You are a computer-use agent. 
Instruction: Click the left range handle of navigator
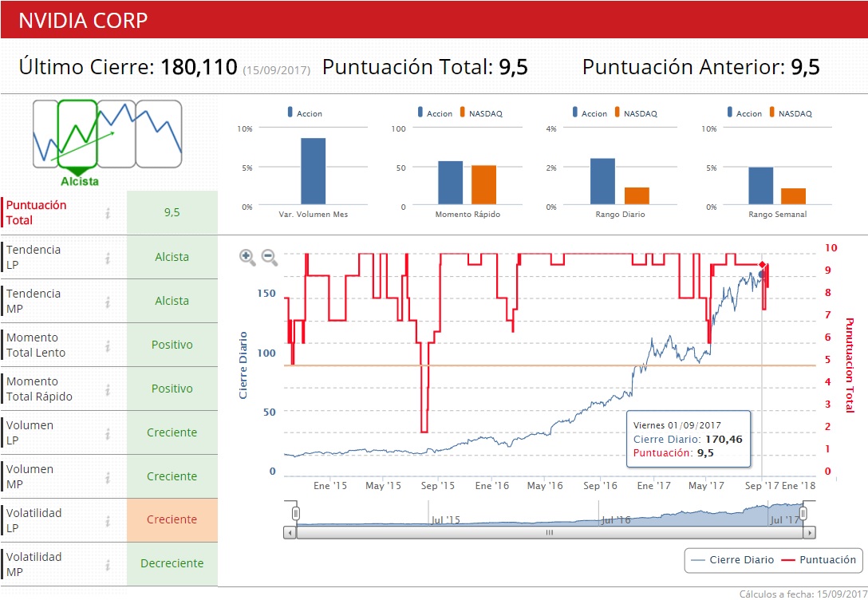pos(296,513)
